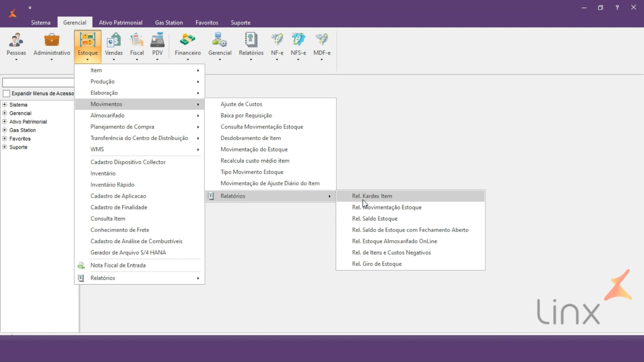Image resolution: width=644 pixels, height=362 pixels.
Task: Open Consulta Item
Action: [139, 219]
